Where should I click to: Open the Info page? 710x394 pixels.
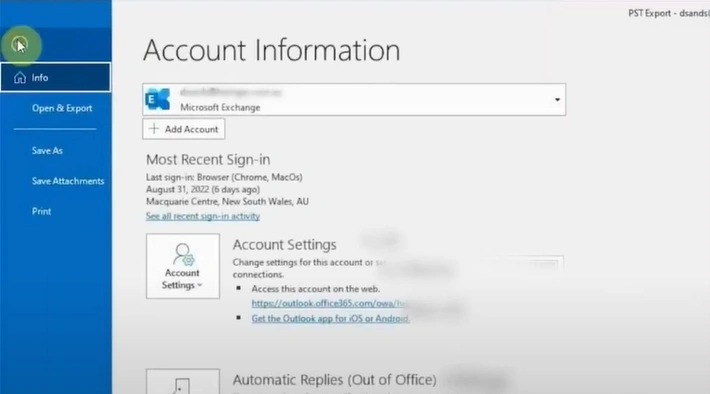(55, 77)
